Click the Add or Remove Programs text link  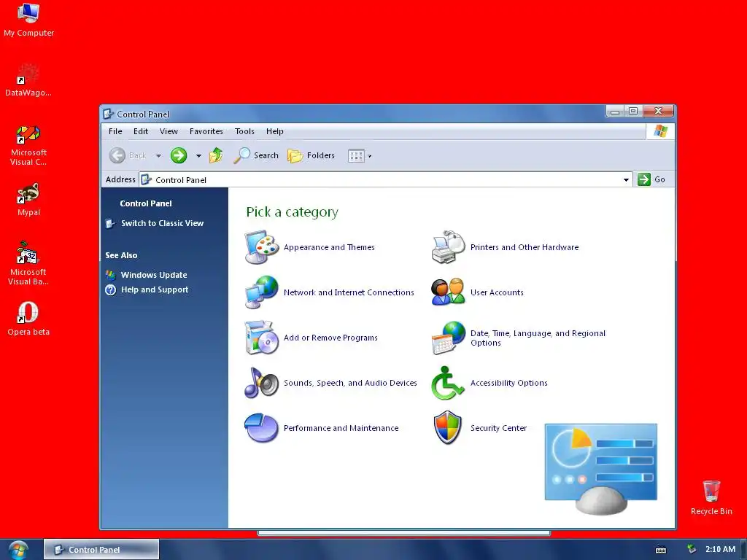point(330,338)
